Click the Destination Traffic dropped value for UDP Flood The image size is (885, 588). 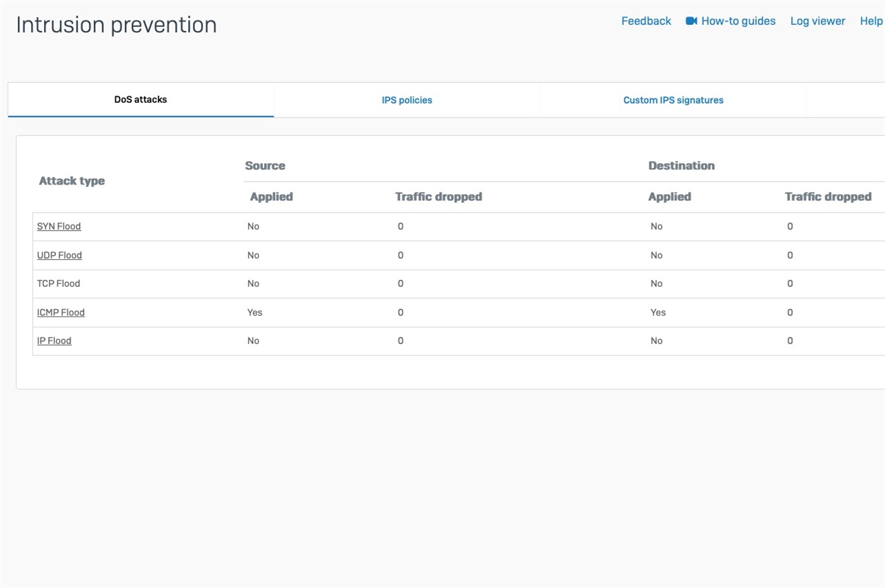pos(790,256)
